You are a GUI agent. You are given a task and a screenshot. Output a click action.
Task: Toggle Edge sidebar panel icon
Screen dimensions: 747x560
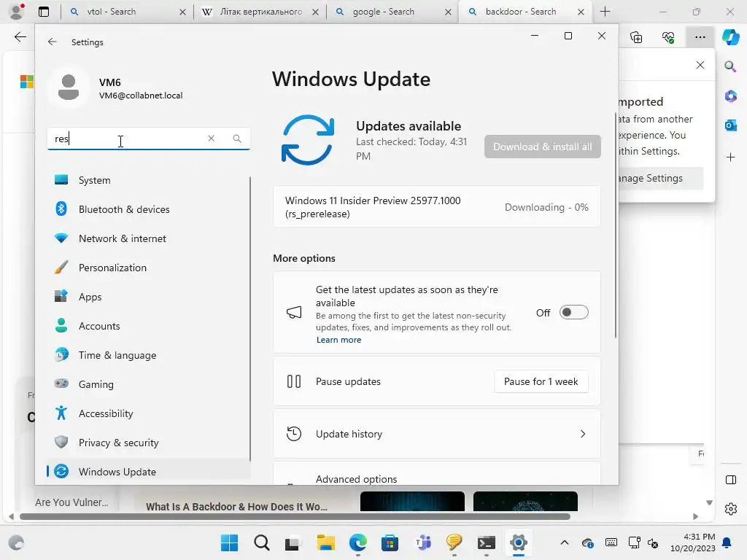click(x=730, y=480)
